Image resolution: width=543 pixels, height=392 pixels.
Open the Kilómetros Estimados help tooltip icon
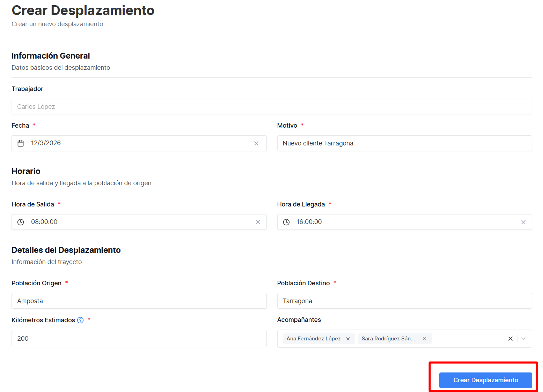80,320
